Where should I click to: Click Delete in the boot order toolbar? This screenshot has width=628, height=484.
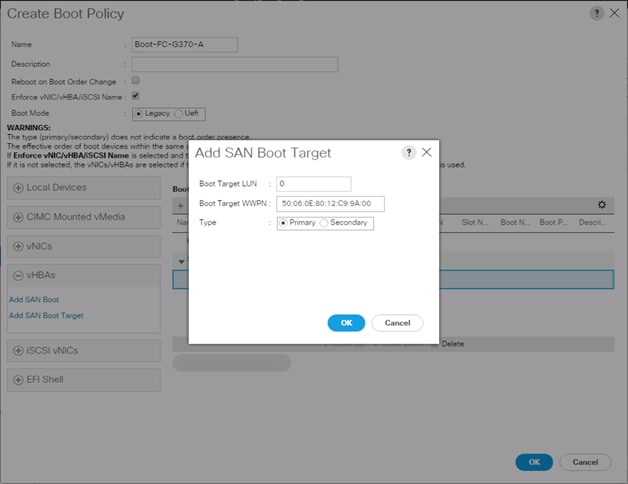[x=453, y=344]
